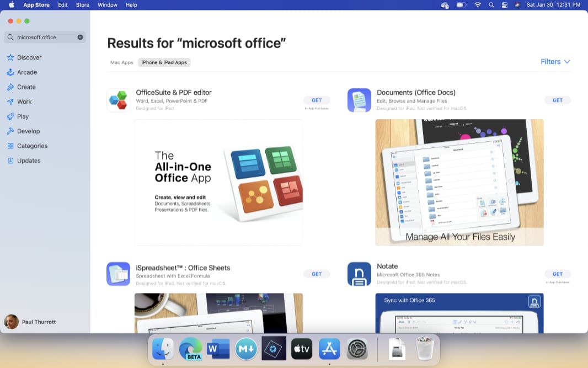Switch to the Mac Apps tab
The width and height of the screenshot is (588, 368).
tap(121, 62)
